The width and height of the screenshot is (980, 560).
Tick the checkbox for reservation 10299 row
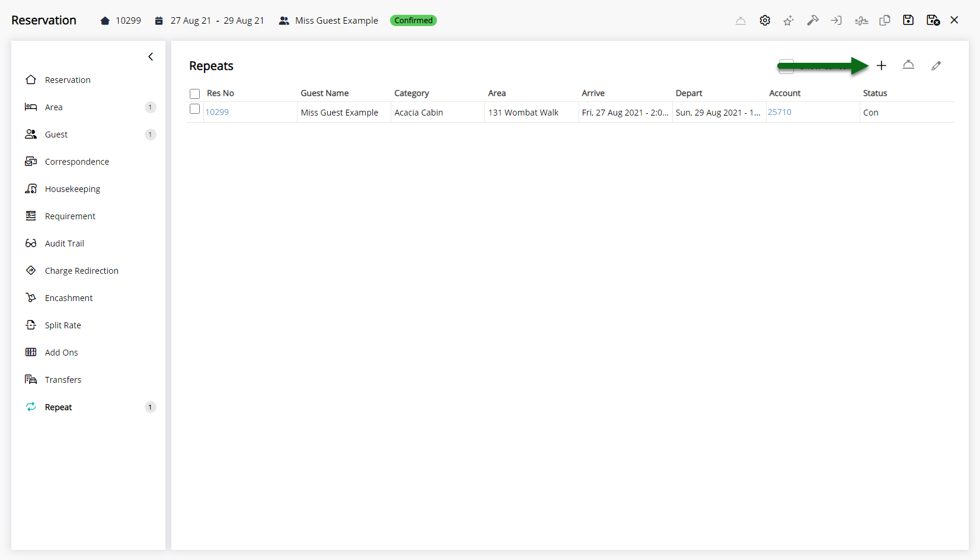point(194,109)
